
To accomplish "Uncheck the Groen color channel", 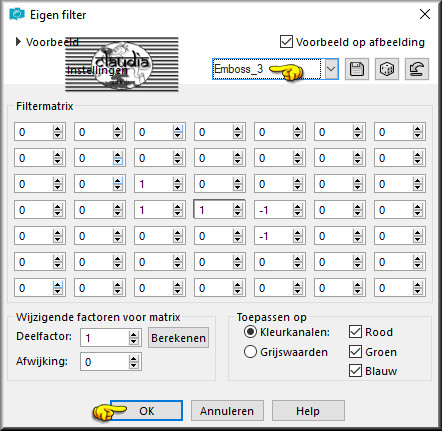I will click(355, 351).
